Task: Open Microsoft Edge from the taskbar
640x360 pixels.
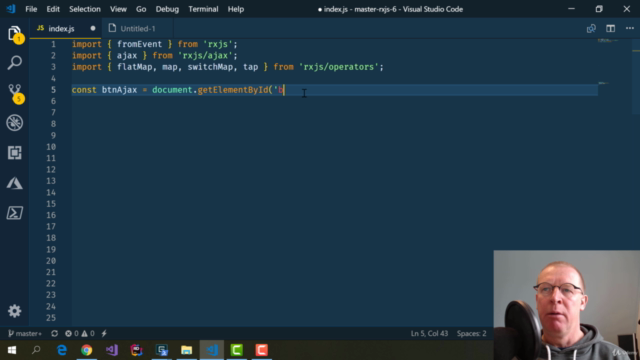Action: pos(62,350)
